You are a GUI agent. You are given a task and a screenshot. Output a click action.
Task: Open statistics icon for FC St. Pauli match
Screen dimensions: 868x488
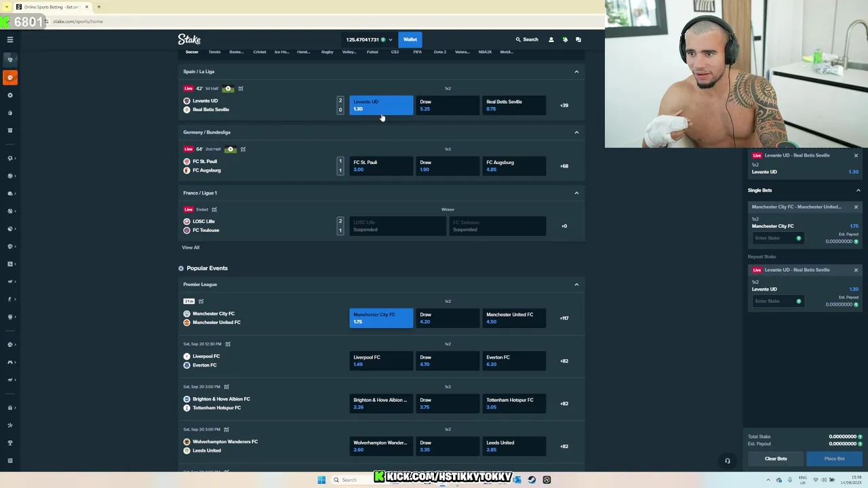(x=243, y=149)
